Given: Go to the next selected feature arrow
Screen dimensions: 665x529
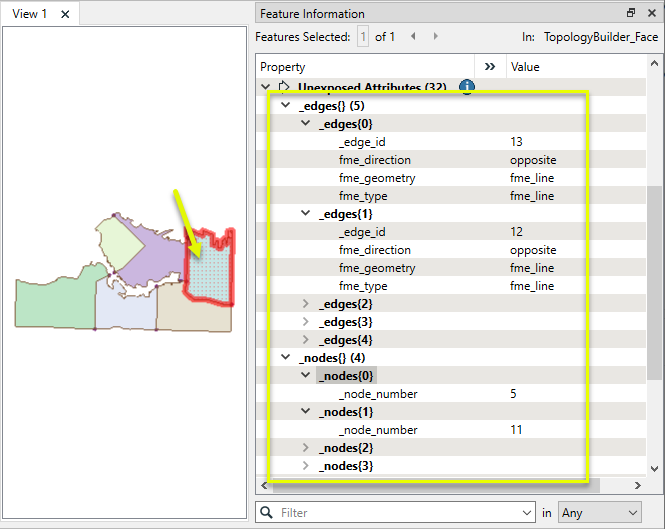Looking at the screenshot, I should 436,37.
